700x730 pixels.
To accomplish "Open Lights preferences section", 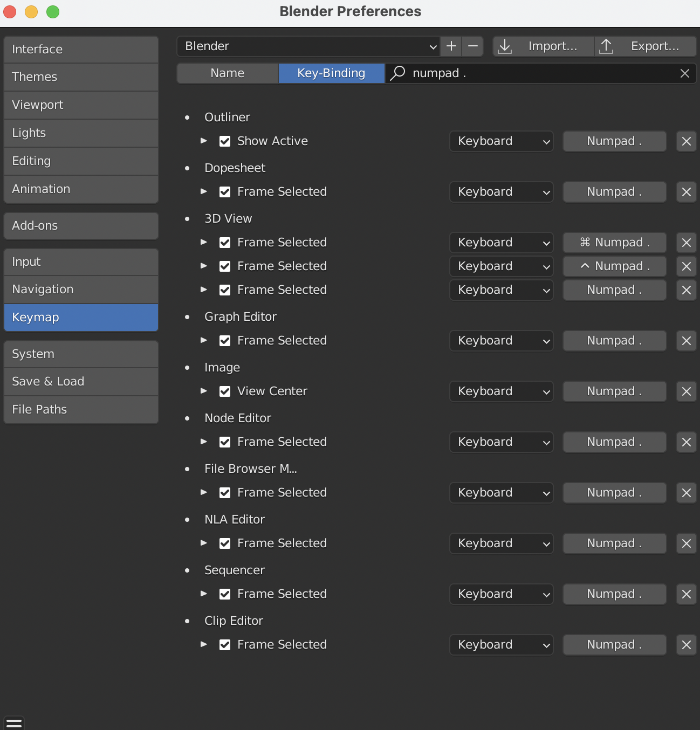I will [81, 133].
